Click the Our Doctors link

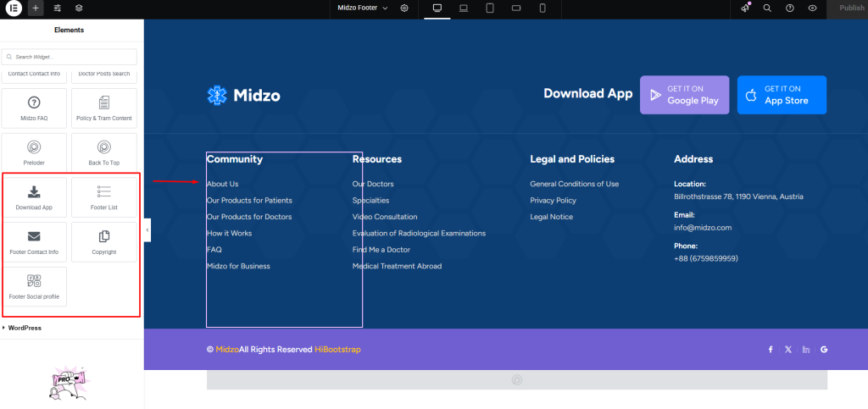pyautogui.click(x=373, y=184)
